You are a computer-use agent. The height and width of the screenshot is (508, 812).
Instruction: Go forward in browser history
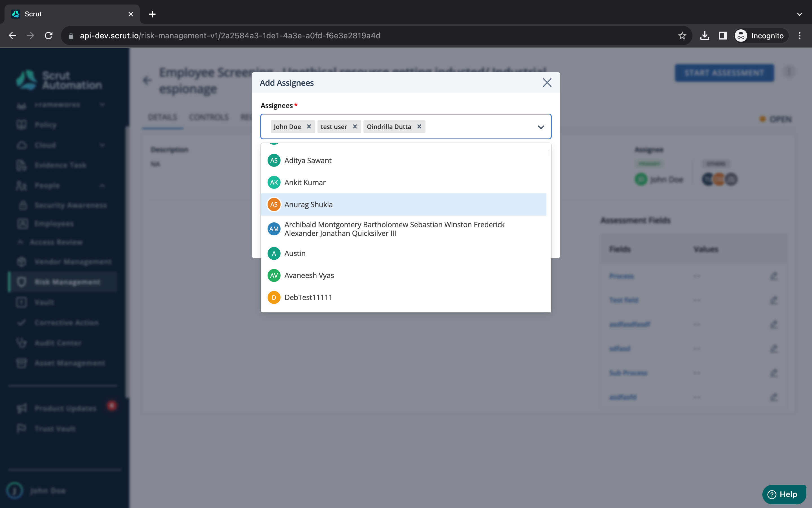pos(30,36)
